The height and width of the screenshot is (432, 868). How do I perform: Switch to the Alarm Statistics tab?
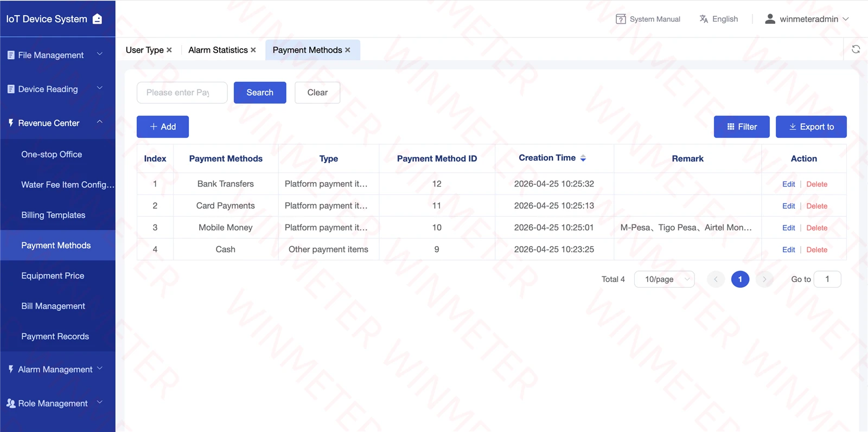tap(218, 50)
